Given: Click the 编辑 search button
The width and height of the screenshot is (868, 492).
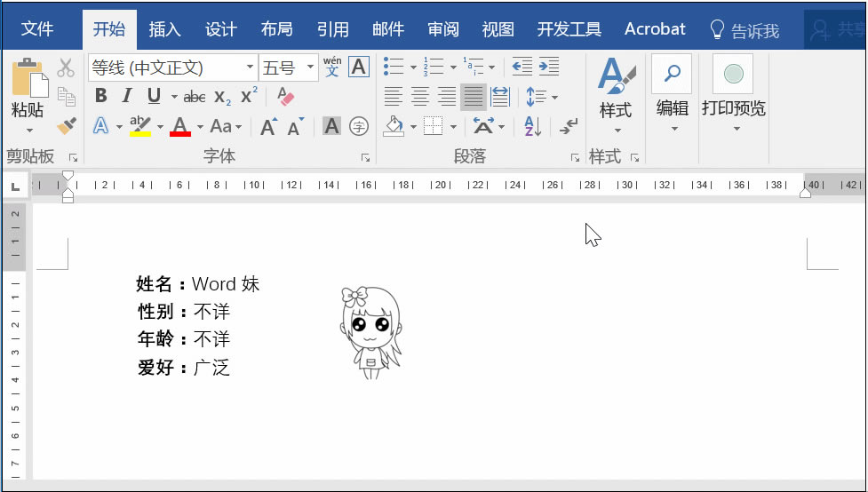Looking at the screenshot, I should pos(672,74).
